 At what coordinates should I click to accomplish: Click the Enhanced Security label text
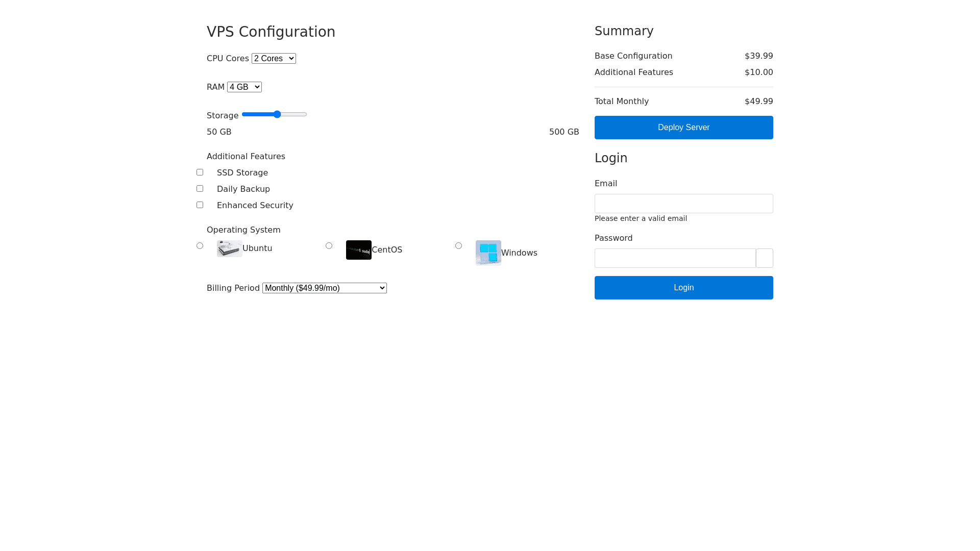click(x=255, y=206)
